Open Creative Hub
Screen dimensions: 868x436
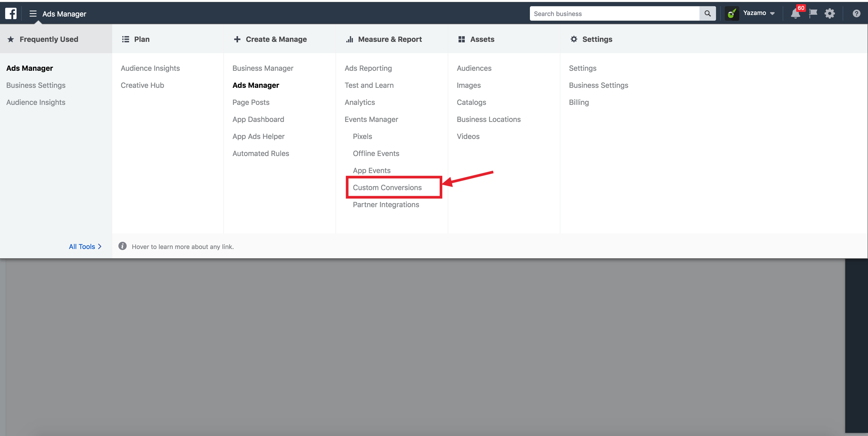(x=142, y=85)
